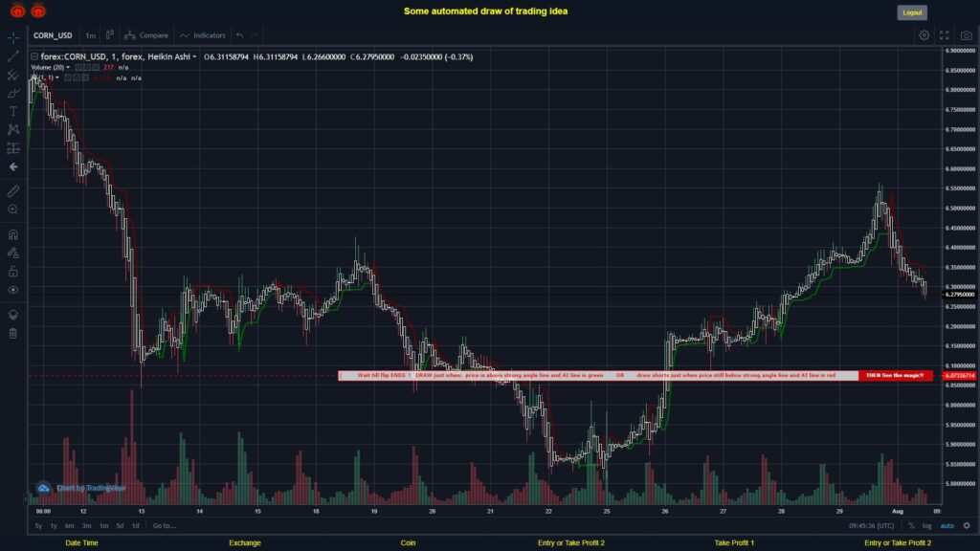The image size is (980, 551).
Task: Click the back arrow icon in left toolbar
Action: pos(13,166)
